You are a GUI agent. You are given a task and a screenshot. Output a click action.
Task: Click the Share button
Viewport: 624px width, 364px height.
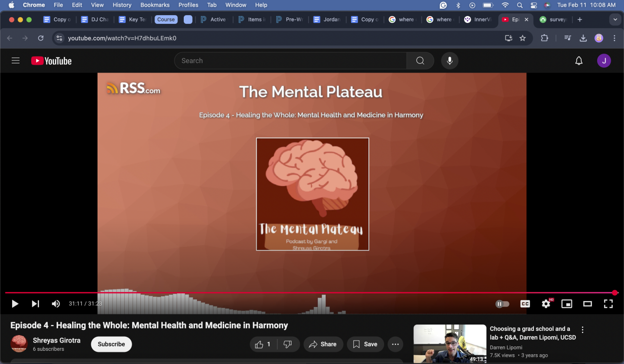[323, 344]
